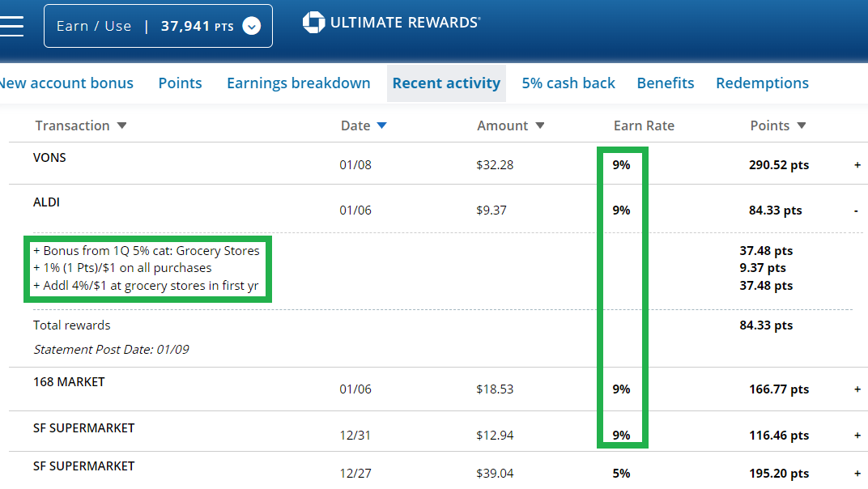This screenshot has height=489, width=868.
Task: Click the Earn / Use chevron circle icon
Action: [251, 26]
